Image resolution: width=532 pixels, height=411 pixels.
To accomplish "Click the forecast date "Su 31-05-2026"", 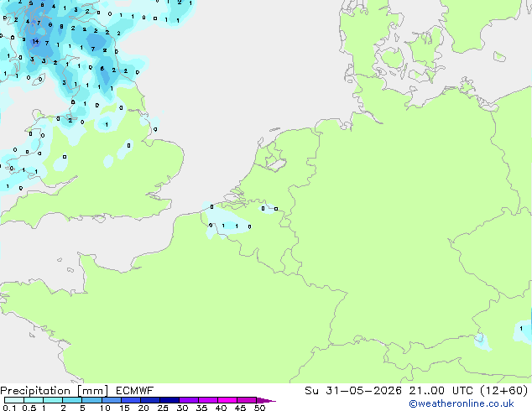I will tap(353, 391).
